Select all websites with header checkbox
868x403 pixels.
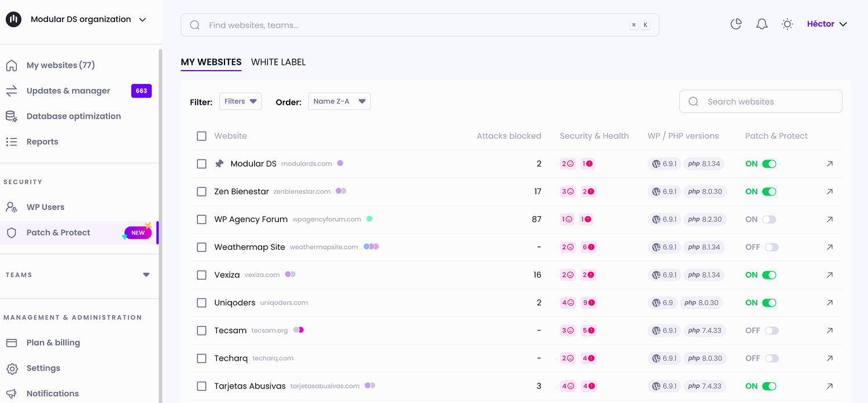point(201,136)
